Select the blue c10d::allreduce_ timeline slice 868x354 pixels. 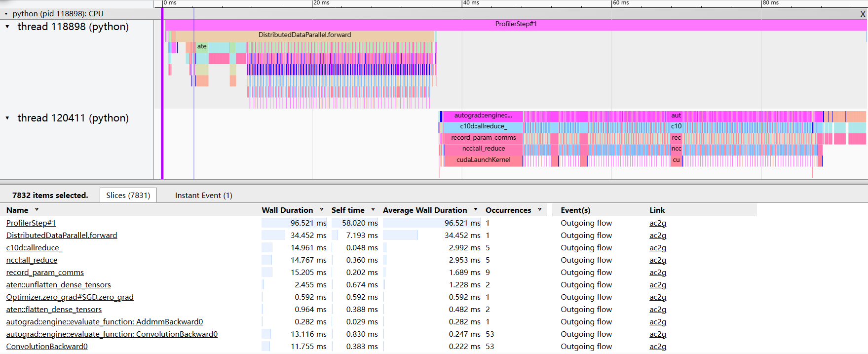pyautogui.click(x=483, y=126)
